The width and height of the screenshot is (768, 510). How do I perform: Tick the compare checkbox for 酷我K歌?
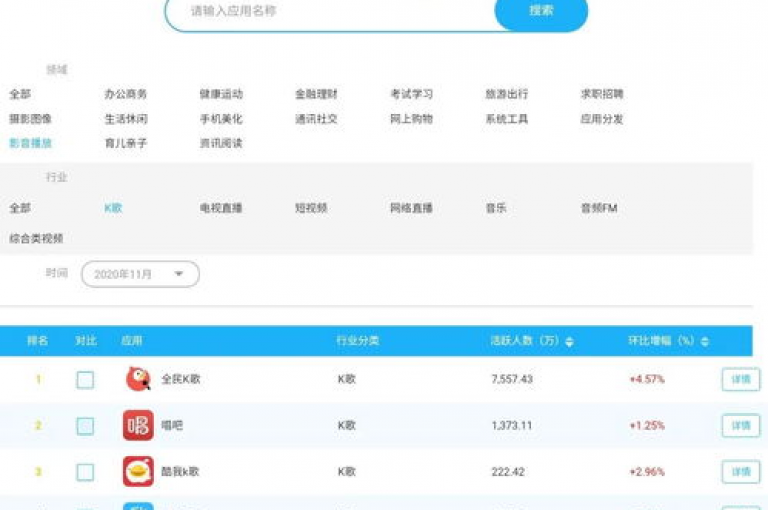[x=85, y=472]
